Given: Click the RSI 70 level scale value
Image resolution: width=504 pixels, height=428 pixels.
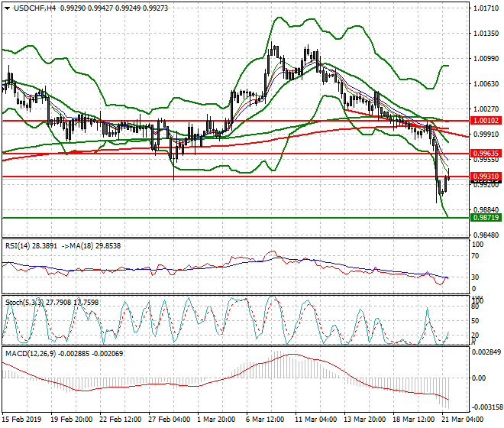Looking at the screenshot, I should tap(476, 256).
